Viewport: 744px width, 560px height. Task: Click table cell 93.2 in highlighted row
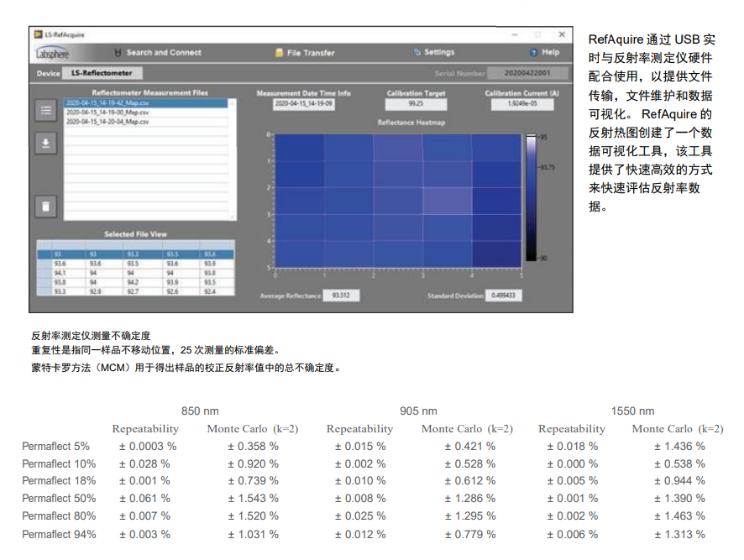click(x=134, y=254)
